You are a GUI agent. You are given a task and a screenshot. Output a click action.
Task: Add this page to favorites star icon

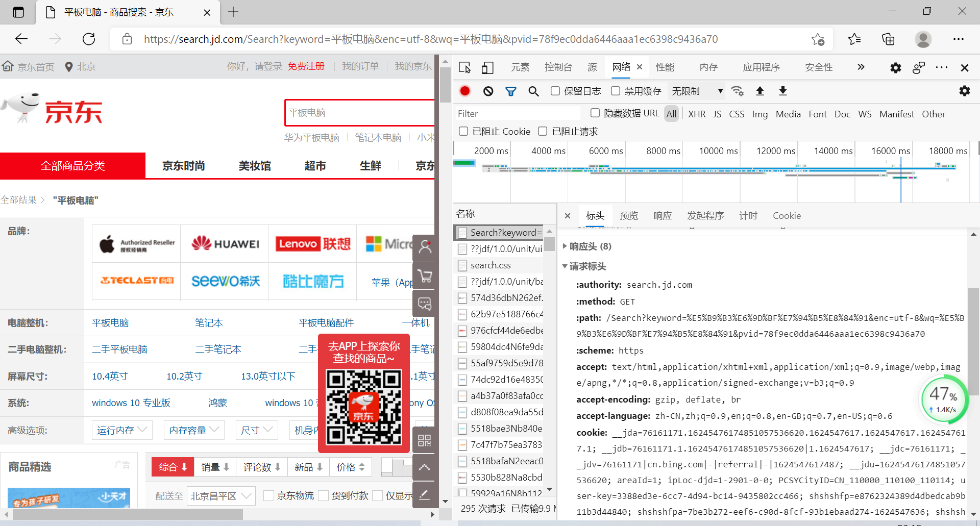[x=818, y=39]
